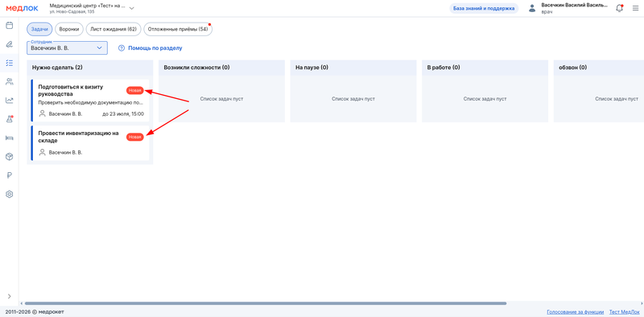The height and width of the screenshot is (317, 644).
Task: Switch to Отложенные приёмы (54) tab
Action: coord(178,29)
